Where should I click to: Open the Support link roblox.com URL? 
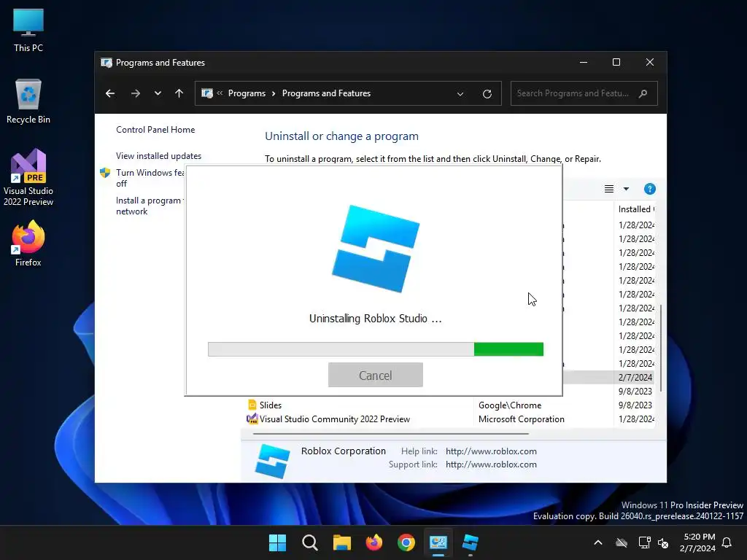(x=491, y=464)
